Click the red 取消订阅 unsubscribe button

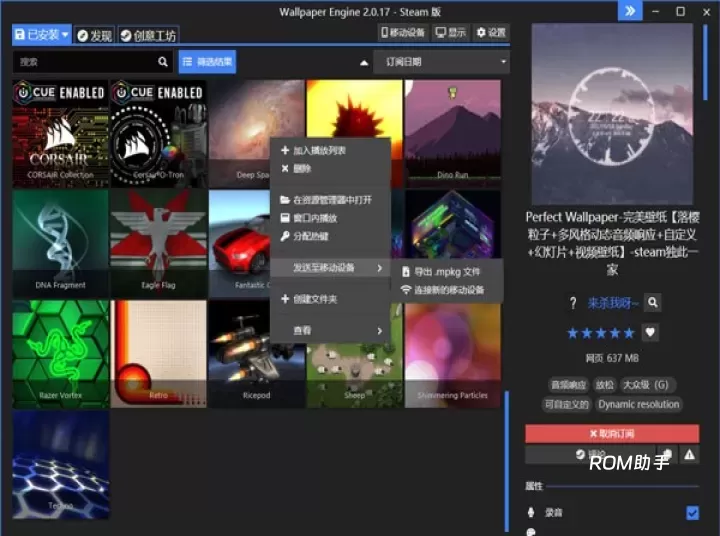[x=612, y=434]
